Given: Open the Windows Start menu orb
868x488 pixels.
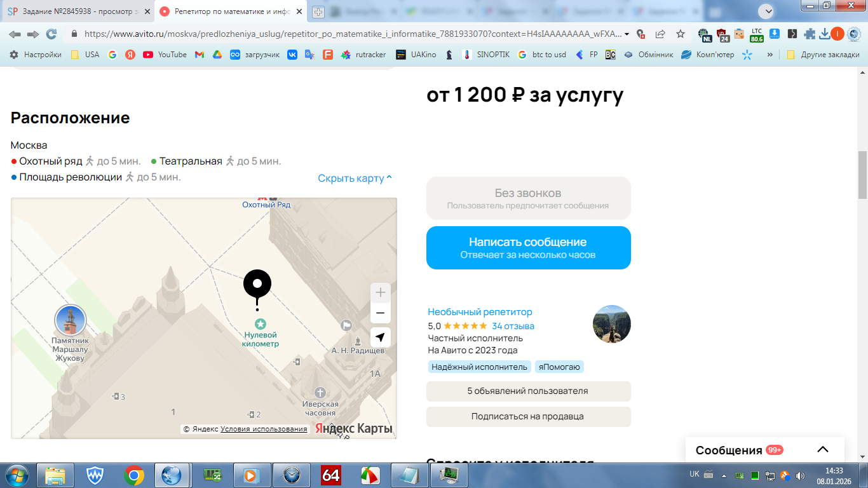Looking at the screenshot, I should click(x=15, y=475).
